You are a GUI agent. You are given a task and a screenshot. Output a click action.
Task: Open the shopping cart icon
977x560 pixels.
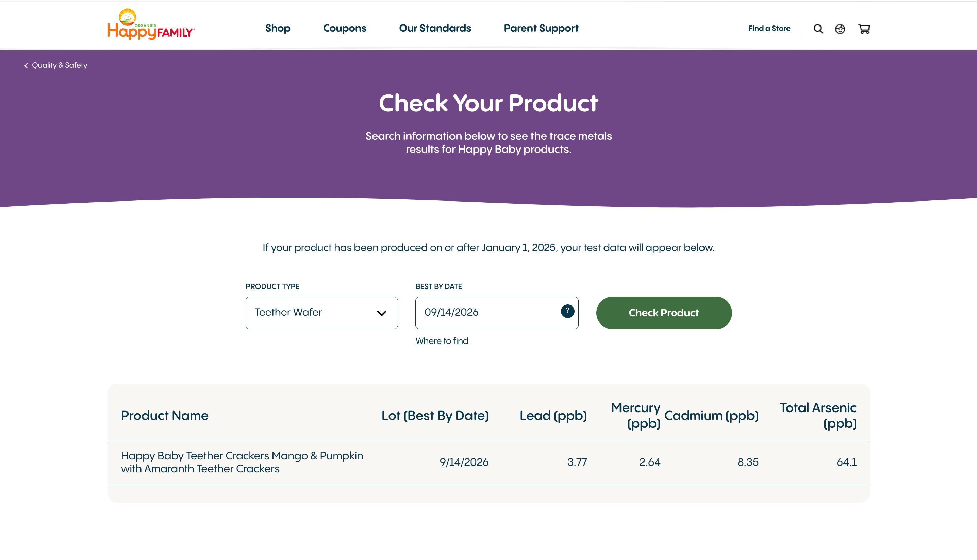pos(864,29)
